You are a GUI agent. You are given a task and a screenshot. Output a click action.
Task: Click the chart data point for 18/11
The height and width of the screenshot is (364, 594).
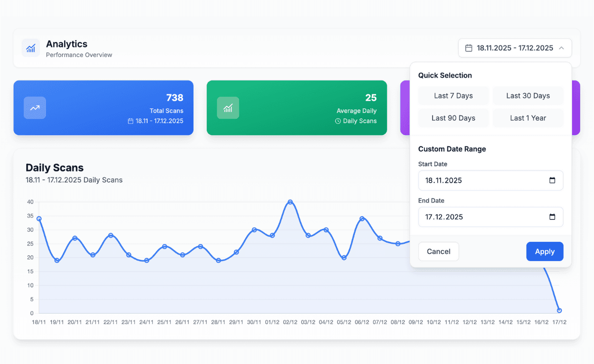click(39, 219)
